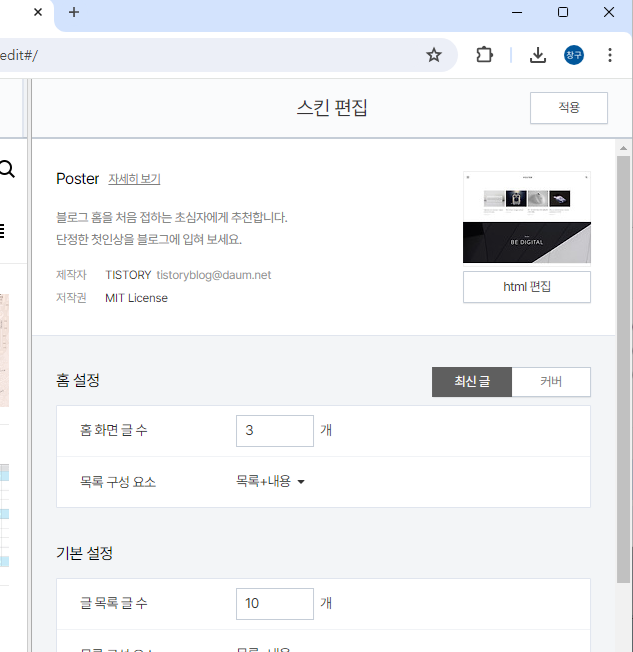
Task: Open the hamburger menu in blog preview
Action: (2, 231)
